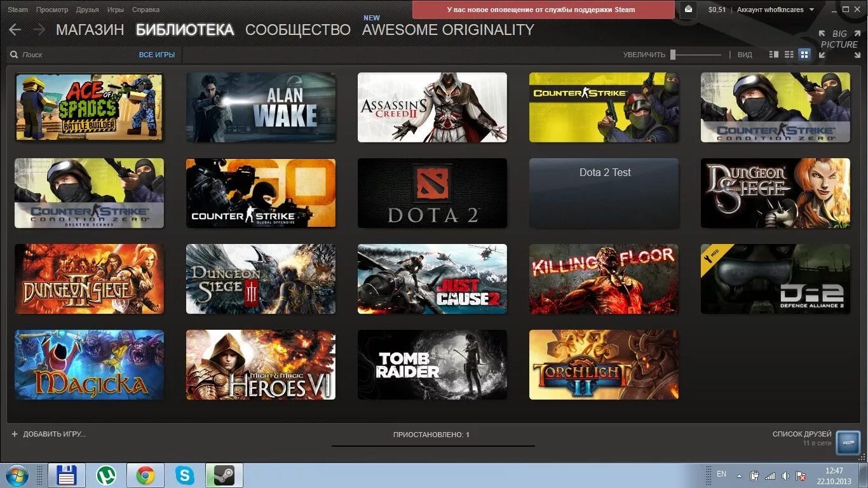The height and width of the screenshot is (488, 868).
Task: Select the Dota 2 Test tile
Action: (x=604, y=193)
